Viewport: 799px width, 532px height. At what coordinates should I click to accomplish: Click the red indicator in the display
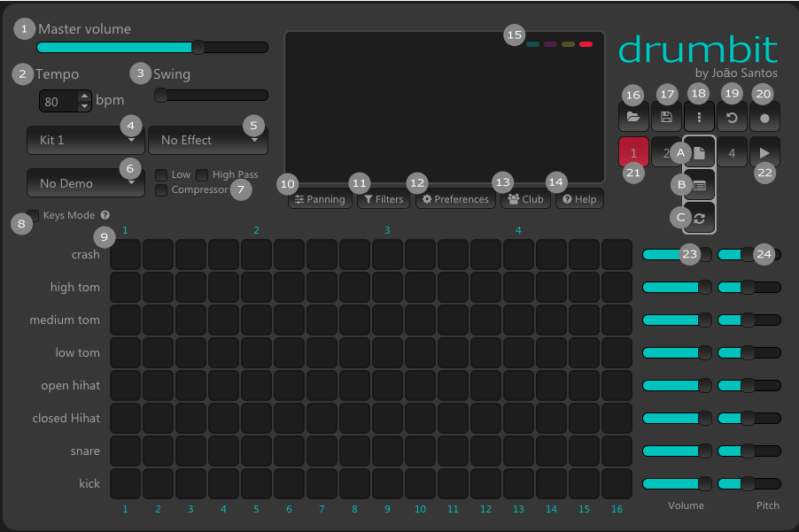tap(586, 44)
